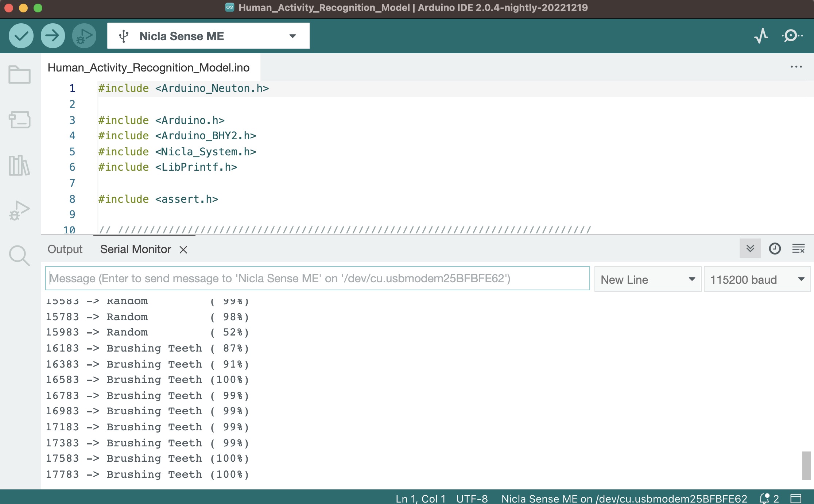Click the UTF-8 encoding status entry
Image resolution: width=814 pixels, height=504 pixels.
(472, 498)
